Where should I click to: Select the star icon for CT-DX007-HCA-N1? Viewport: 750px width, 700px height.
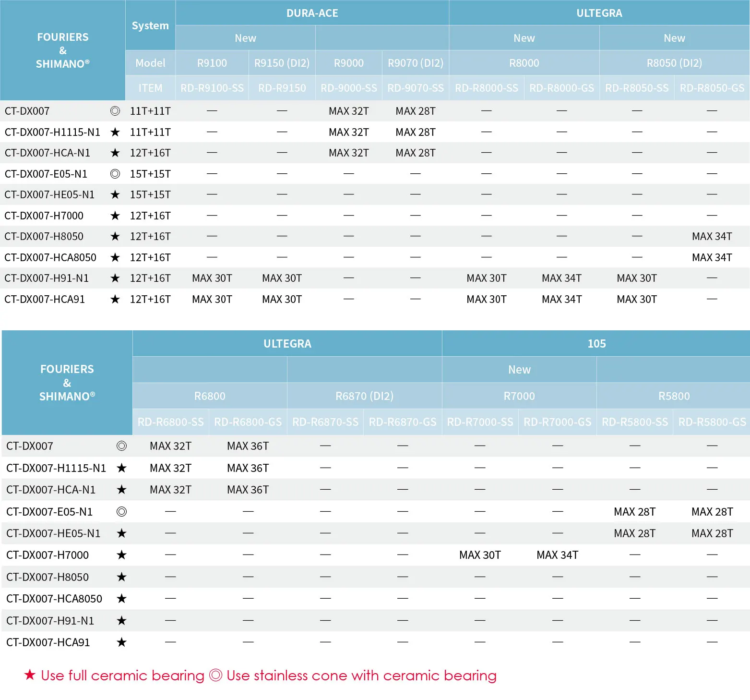pos(115,153)
